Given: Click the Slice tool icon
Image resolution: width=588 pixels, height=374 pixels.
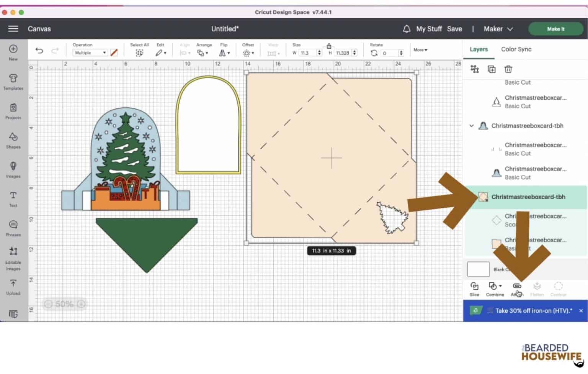Looking at the screenshot, I should [474, 289].
